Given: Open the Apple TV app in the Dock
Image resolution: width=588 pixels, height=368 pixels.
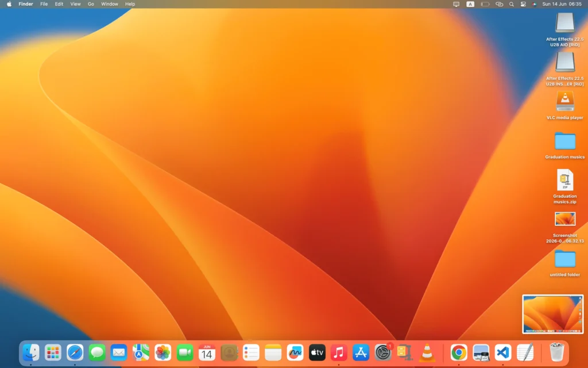Looking at the screenshot, I should (x=317, y=352).
